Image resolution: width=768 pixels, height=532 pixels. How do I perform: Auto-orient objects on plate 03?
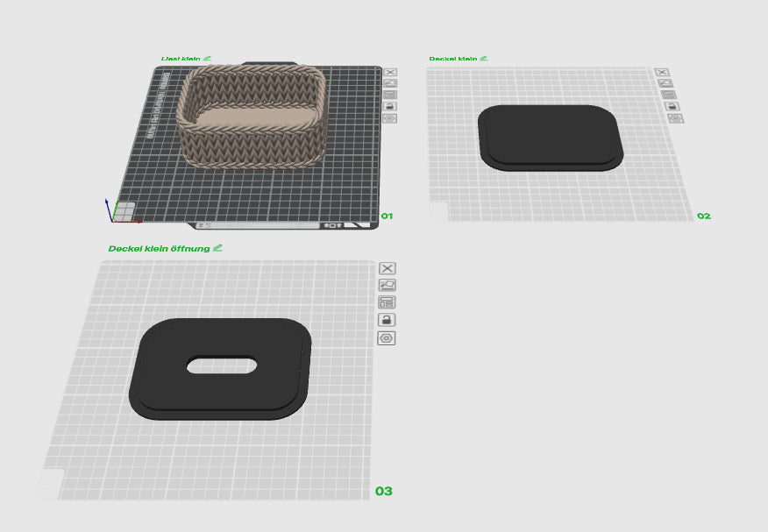[x=388, y=285]
